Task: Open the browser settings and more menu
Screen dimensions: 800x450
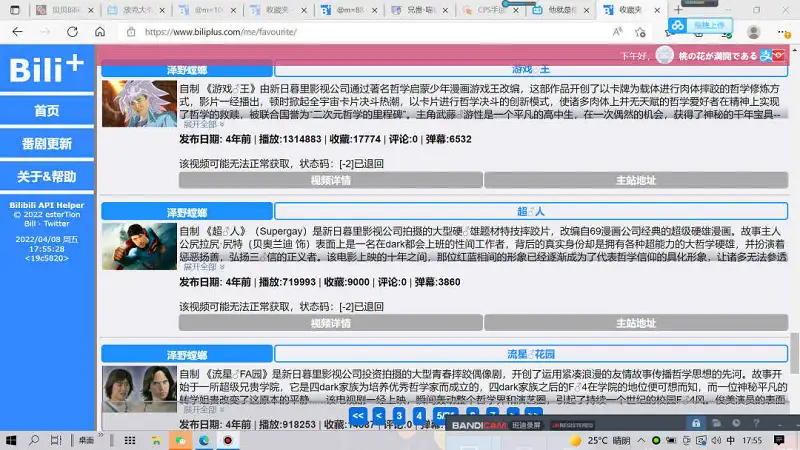Action: 783,32
